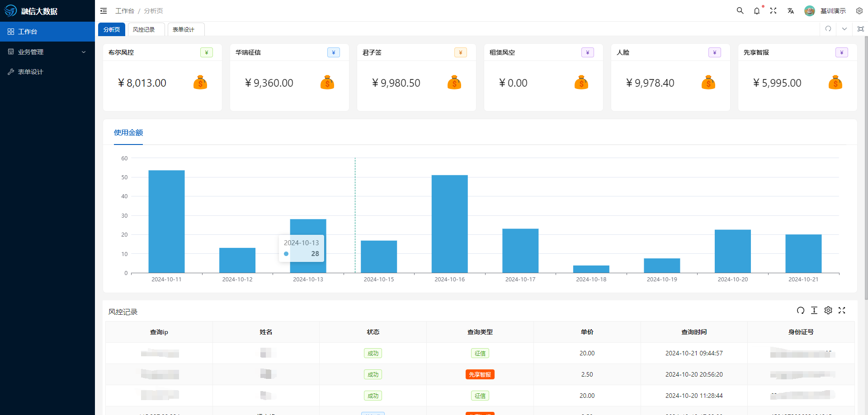Click the money bag icon on 布尔风控 card

tap(200, 83)
